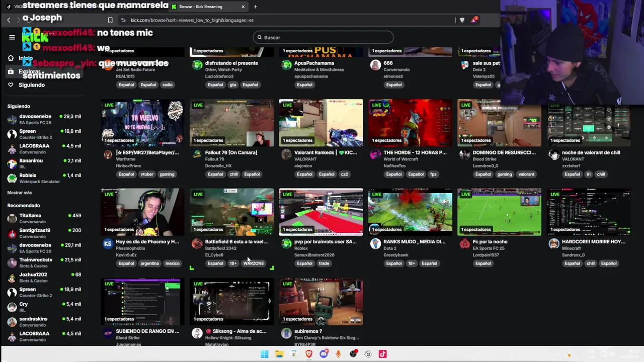Open the Roblox brainrots stream thumbnail
Screen dimensions: 644x362
321,212
